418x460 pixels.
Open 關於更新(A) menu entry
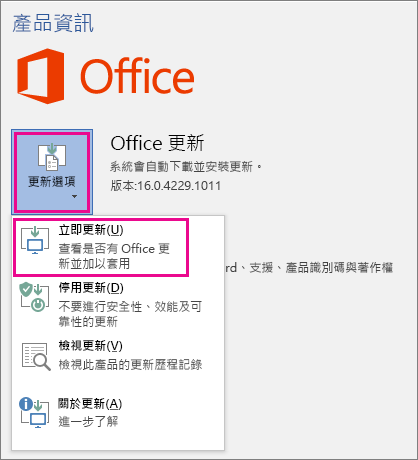(118, 413)
